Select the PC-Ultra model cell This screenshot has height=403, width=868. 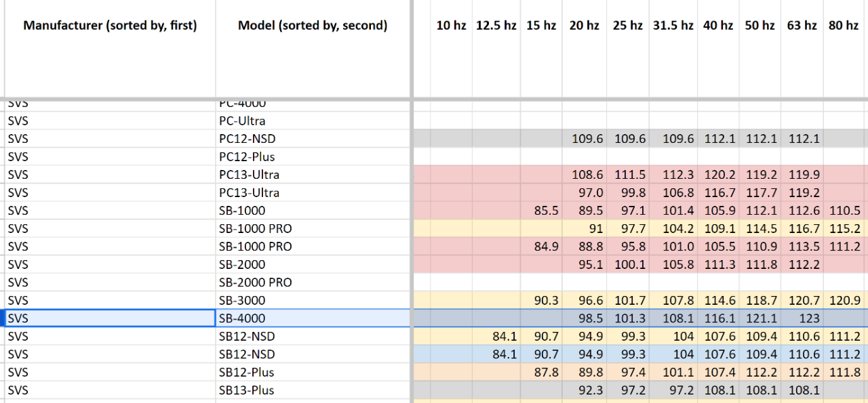click(x=313, y=121)
